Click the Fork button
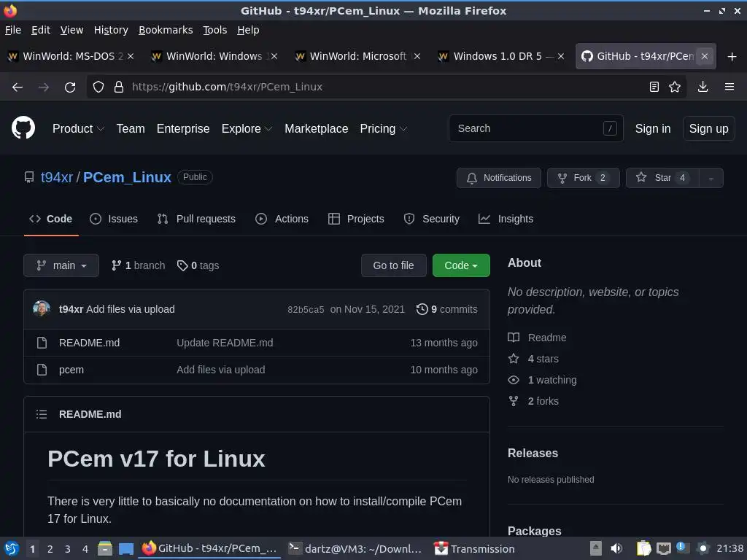The image size is (747, 560). tap(583, 178)
